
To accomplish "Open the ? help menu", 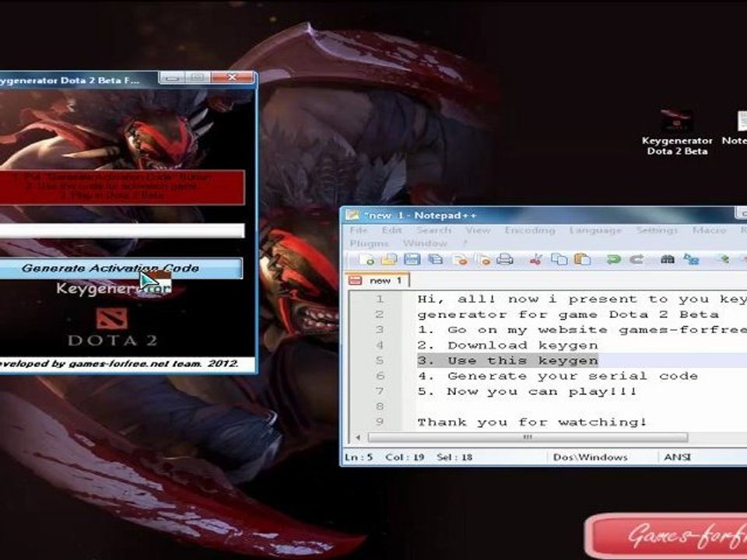I will [x=465, y=243].
